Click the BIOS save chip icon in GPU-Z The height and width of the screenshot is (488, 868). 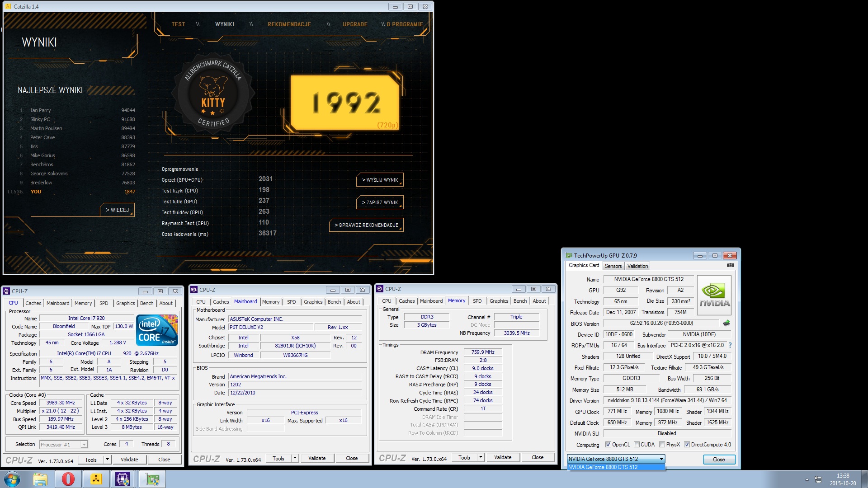[x=726, y=323]
